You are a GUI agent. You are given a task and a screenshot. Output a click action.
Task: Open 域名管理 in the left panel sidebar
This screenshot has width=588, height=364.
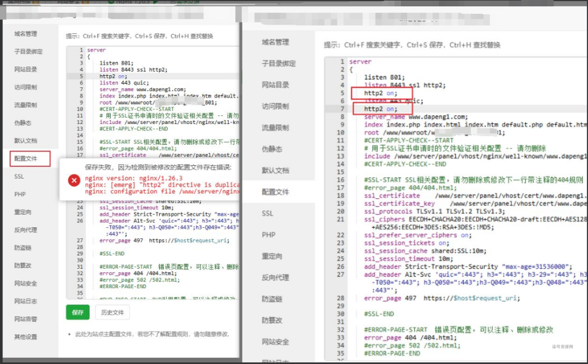[x=26, y=34]
